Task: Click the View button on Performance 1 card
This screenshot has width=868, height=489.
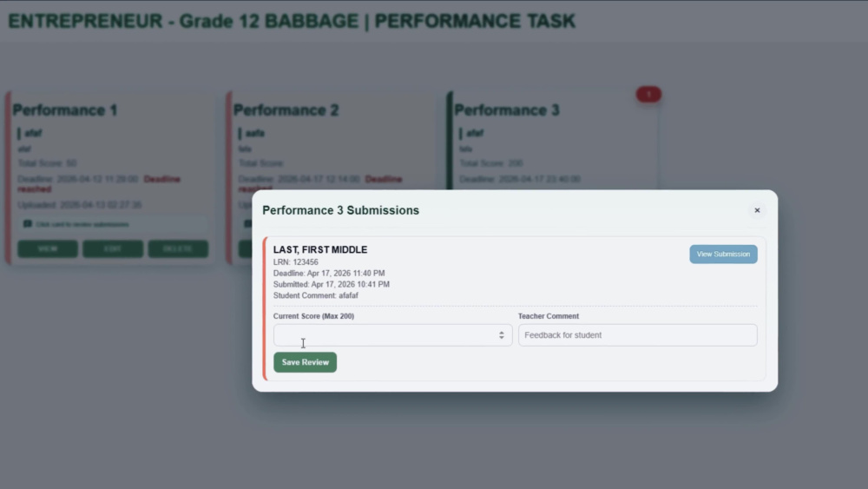Action: (x=48, y=248)
